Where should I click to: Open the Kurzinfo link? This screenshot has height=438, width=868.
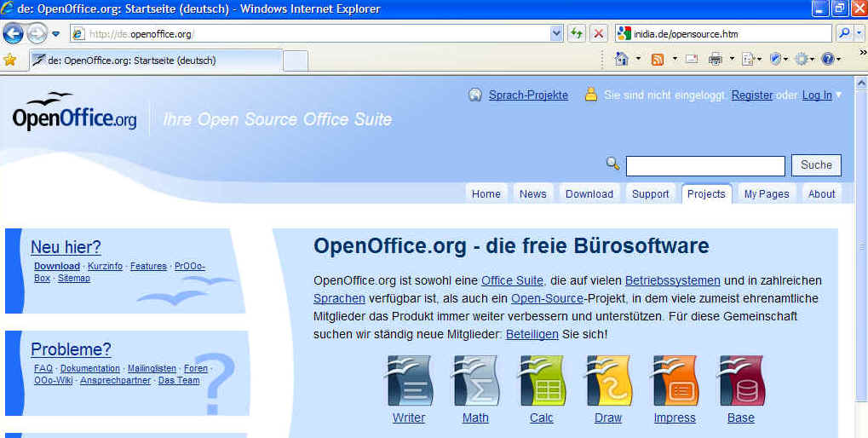point(105,267)
